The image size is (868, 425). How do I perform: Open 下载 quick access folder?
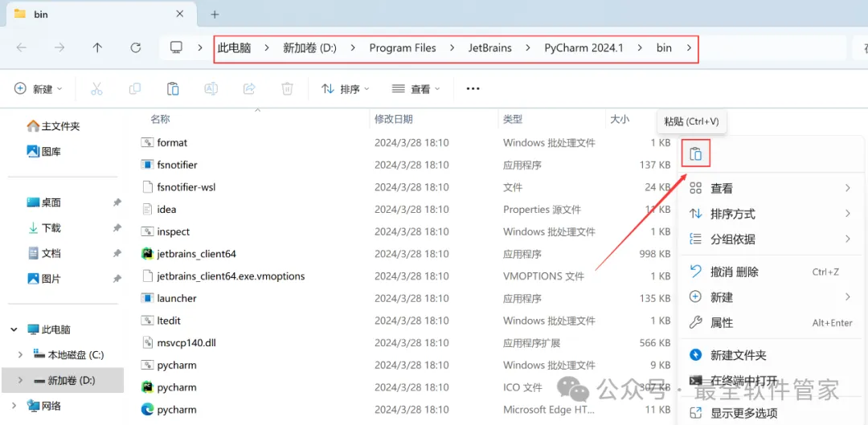[x=44, y=228]
